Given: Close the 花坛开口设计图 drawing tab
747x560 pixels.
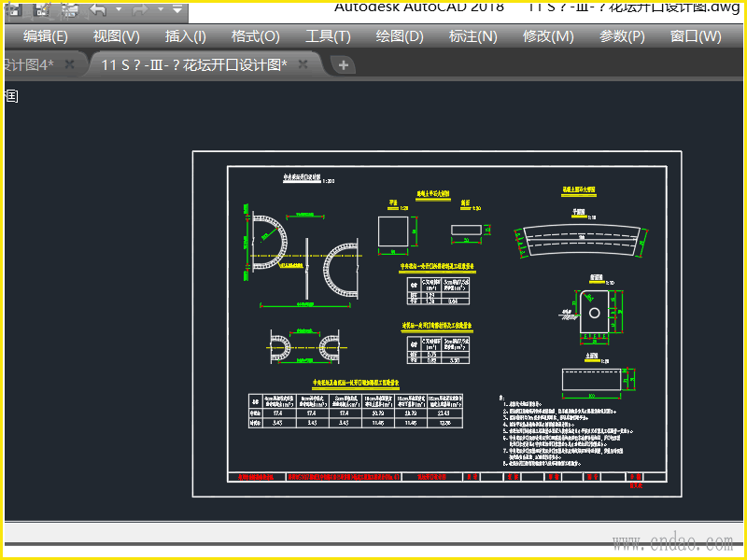Looking at the screenshot, I should tap(303, 64).
